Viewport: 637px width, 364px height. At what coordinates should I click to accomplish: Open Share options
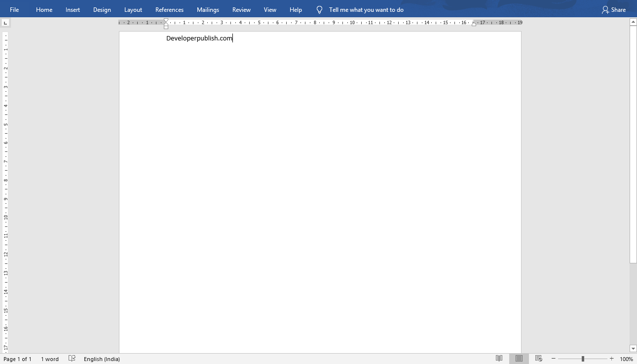[x=614, y=9]
